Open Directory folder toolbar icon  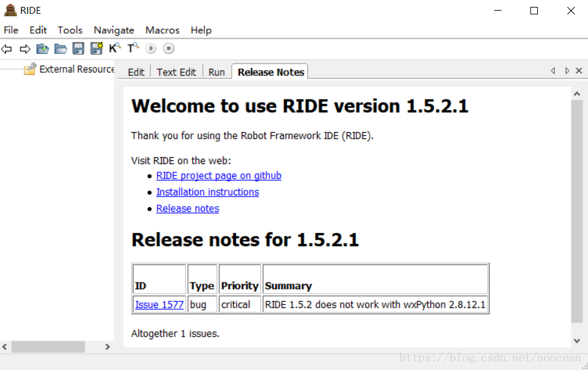tap(60, 49)
